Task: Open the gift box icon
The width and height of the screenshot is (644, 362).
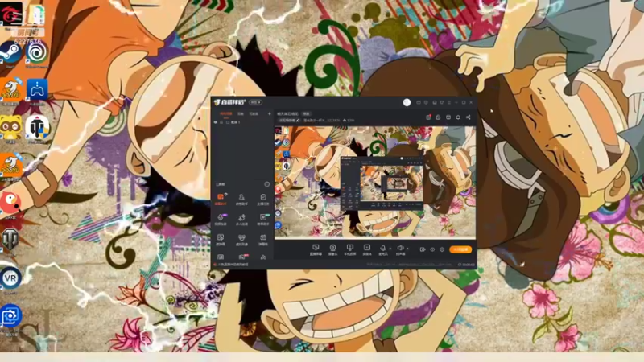Action: click(x=448, y=117)
